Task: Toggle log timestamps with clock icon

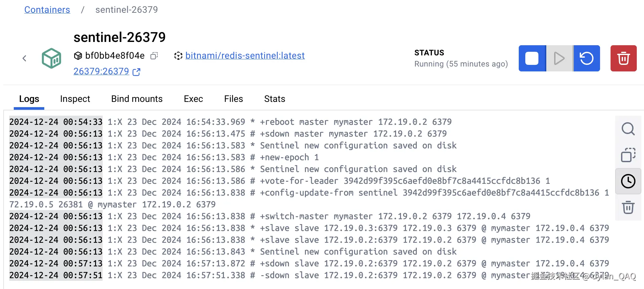Action: 628,181
